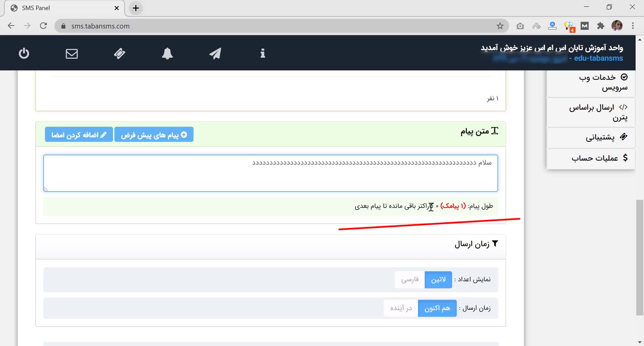Image resolution: width=644 pixels, height=346 pixels.
Task: Click the ۱ نفر recipient count text
Action: point(493,98)
